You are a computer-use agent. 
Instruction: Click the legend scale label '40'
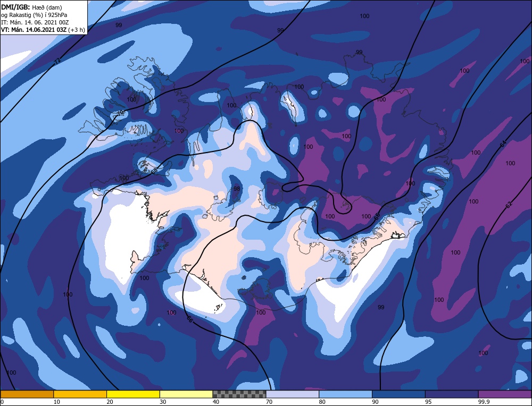(x=216, y=402)
